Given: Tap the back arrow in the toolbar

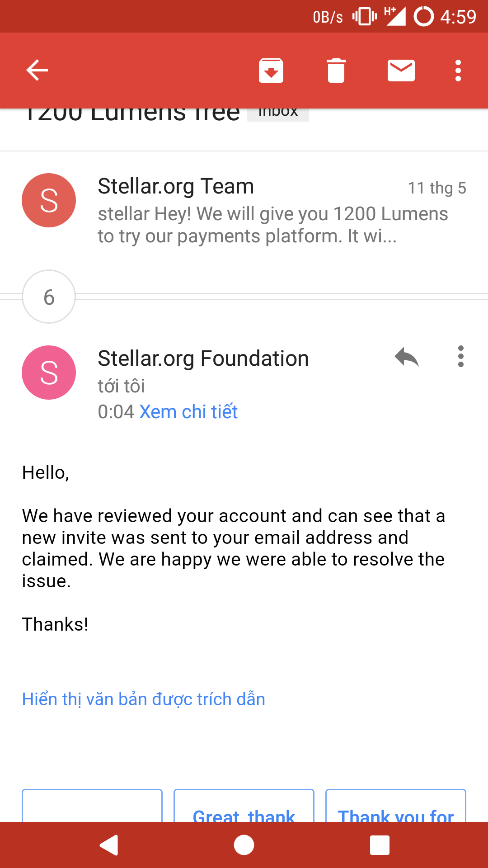Looking at the screenshot, I should click(x=37, y=71).
